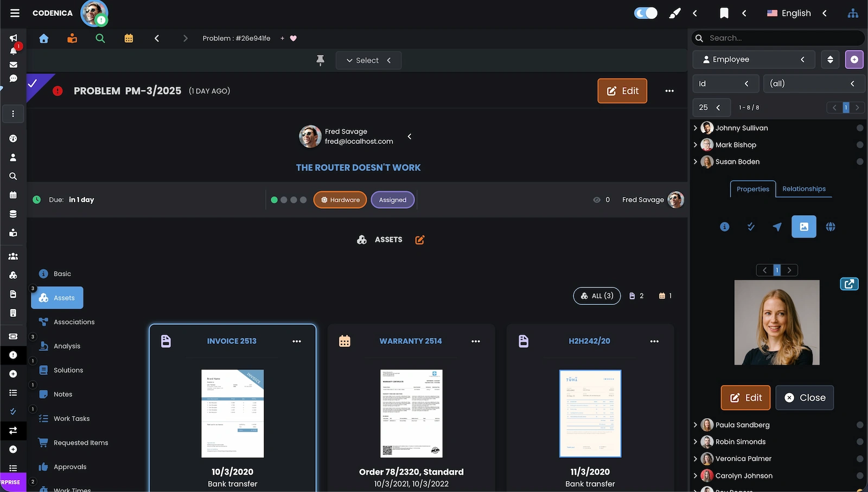This screenshot has height=492, width=868.
Task: Click the globe icon in the Properties panel
Action: coord(830,227)
